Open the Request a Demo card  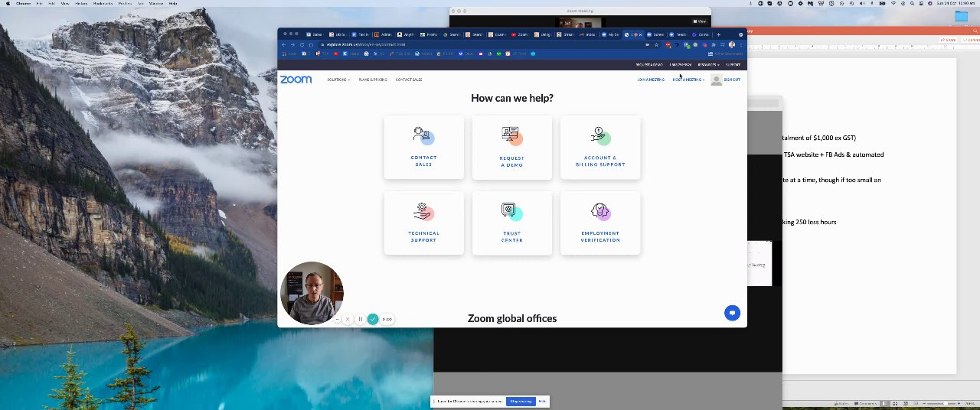[x=511, y=147]
